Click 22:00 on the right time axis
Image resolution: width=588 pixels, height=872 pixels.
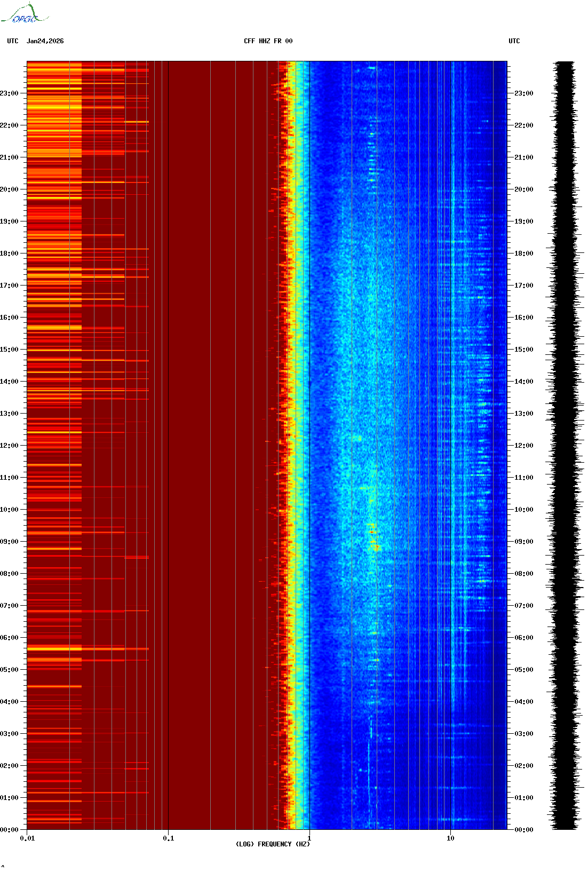pos(523,125)
